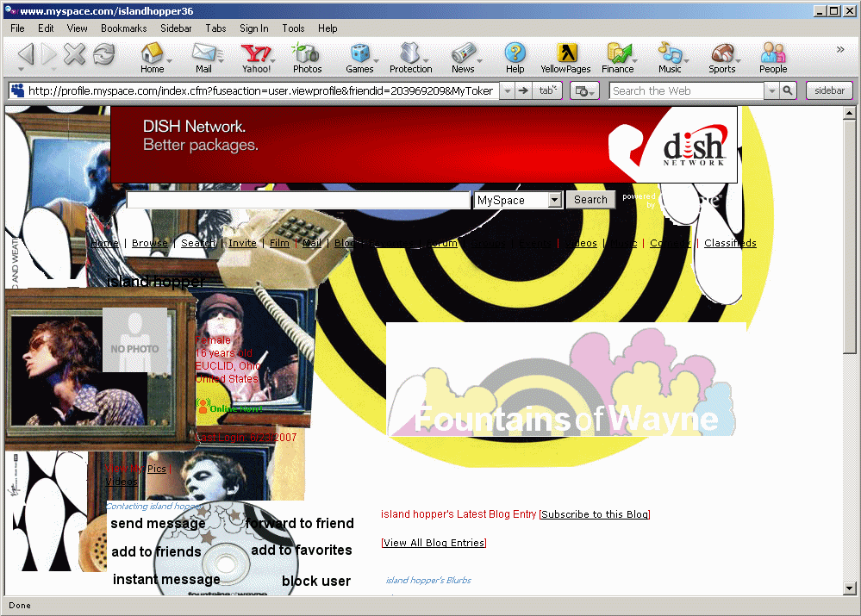
Task: Open the Sidebar menu
Action: click(176, 28)
